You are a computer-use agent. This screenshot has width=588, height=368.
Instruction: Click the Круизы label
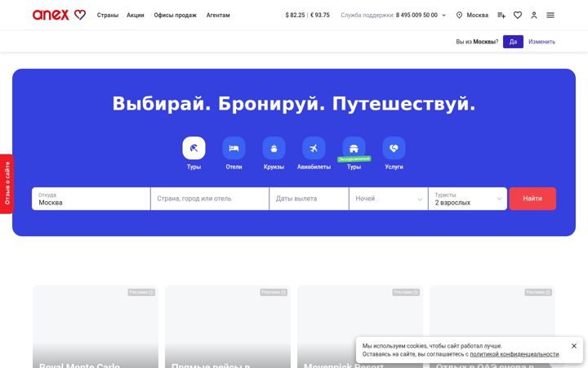tap(274, 167)
